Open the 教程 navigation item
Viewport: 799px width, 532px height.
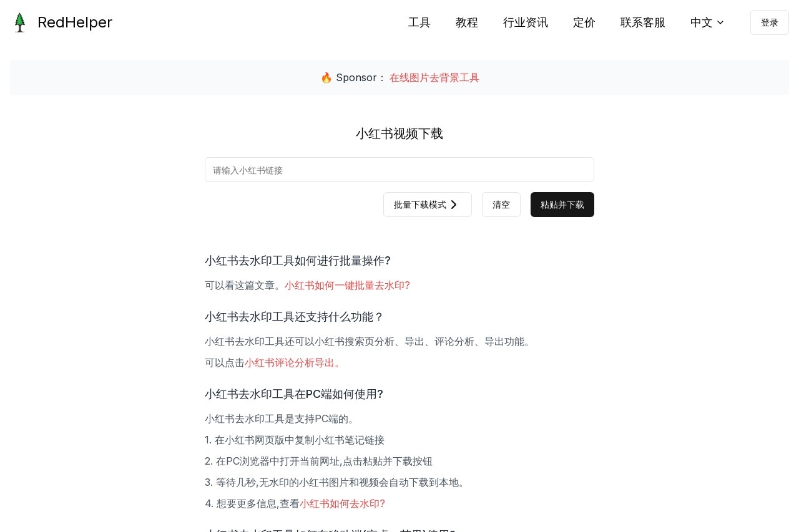pyautogui.click(x=466, y=22)
